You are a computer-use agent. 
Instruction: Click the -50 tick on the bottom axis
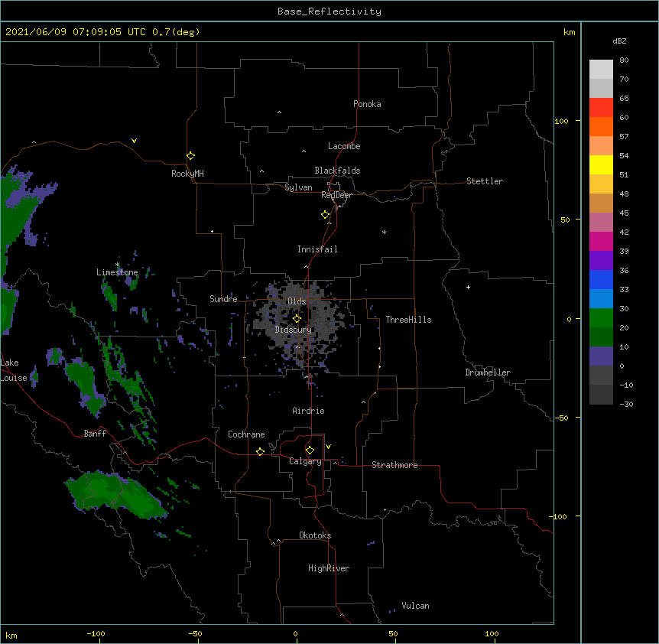coord(196,633)
